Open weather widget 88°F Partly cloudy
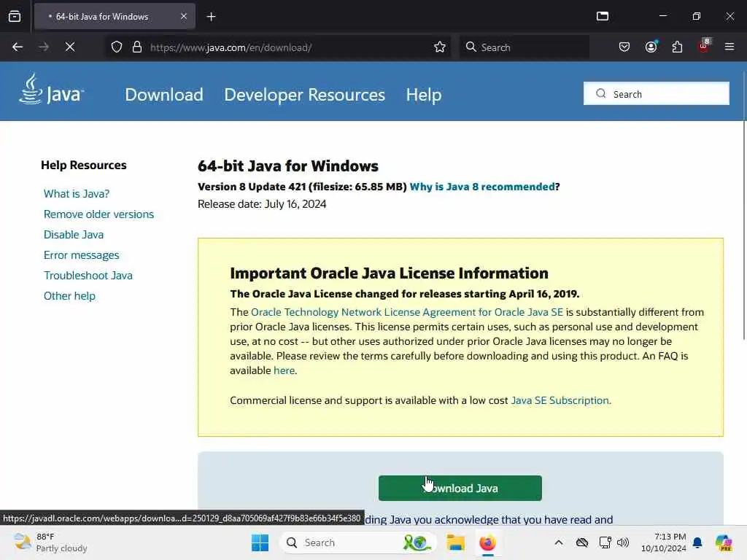747x560 pixels. pyautogui.click(x=50, y=542)
